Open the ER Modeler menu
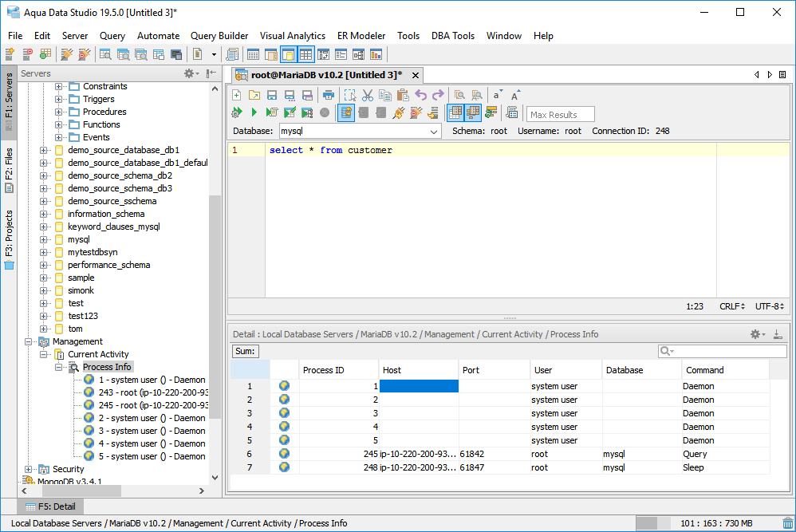 pos(361,36)
